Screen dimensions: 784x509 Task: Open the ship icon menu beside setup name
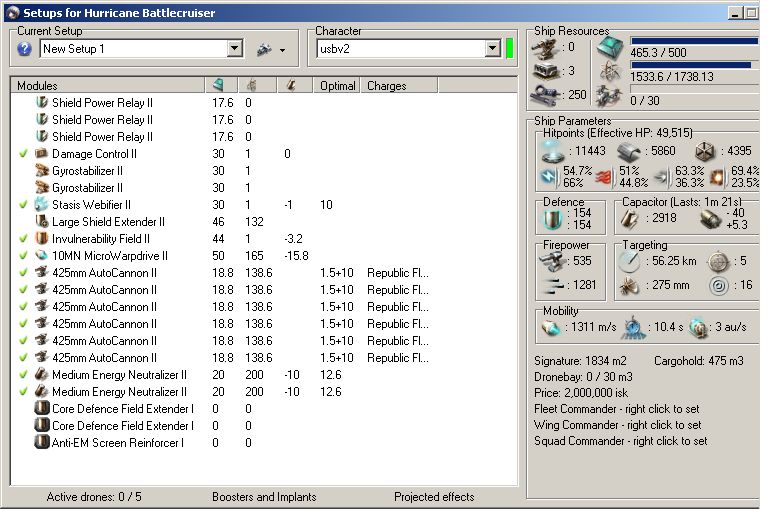[x=270, y=50]
